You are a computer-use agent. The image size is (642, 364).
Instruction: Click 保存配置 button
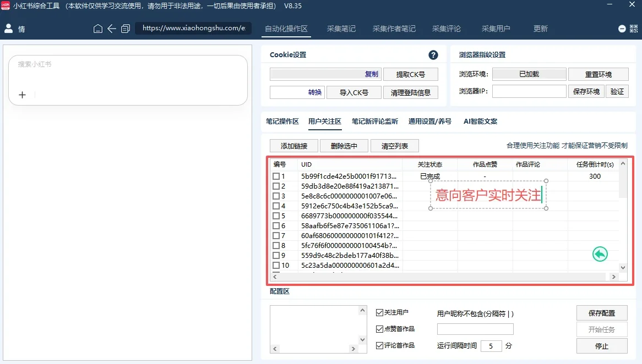[602, 313]
